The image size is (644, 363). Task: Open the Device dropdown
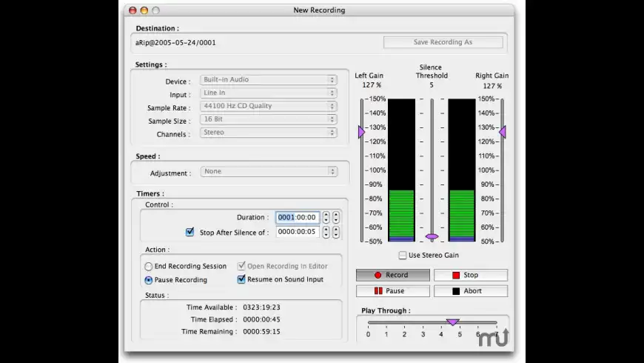pos(269,80)
